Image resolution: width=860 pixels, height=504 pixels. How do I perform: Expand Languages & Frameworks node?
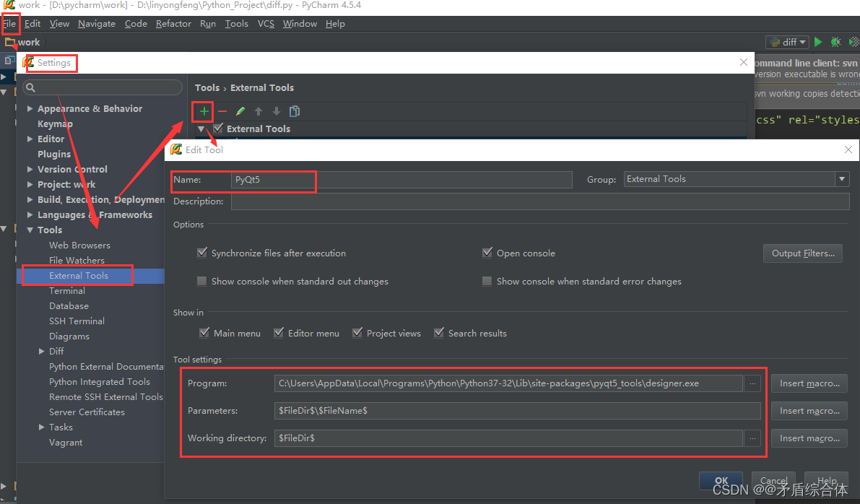click(x=30, y=214)
